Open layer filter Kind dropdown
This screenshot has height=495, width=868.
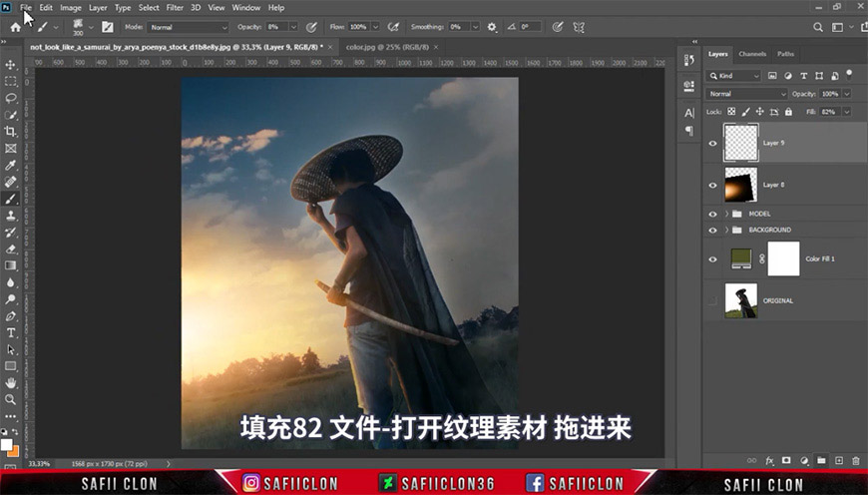734,75
